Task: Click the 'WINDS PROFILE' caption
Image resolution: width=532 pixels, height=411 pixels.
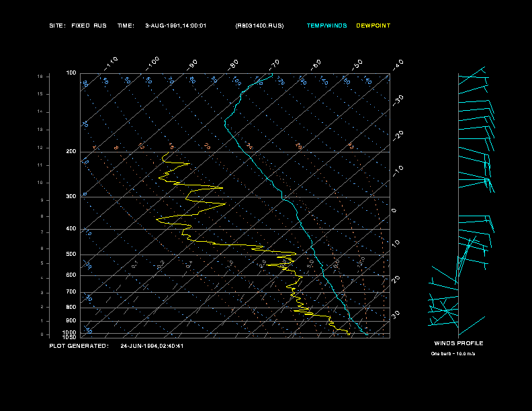Action: pyautogui.click(x=459, y=343)
